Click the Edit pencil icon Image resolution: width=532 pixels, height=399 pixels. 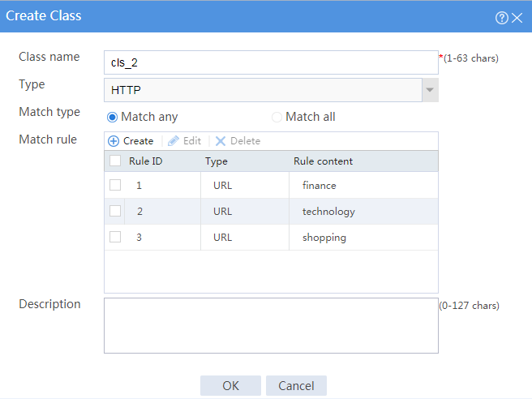click(x=174, y=141)
